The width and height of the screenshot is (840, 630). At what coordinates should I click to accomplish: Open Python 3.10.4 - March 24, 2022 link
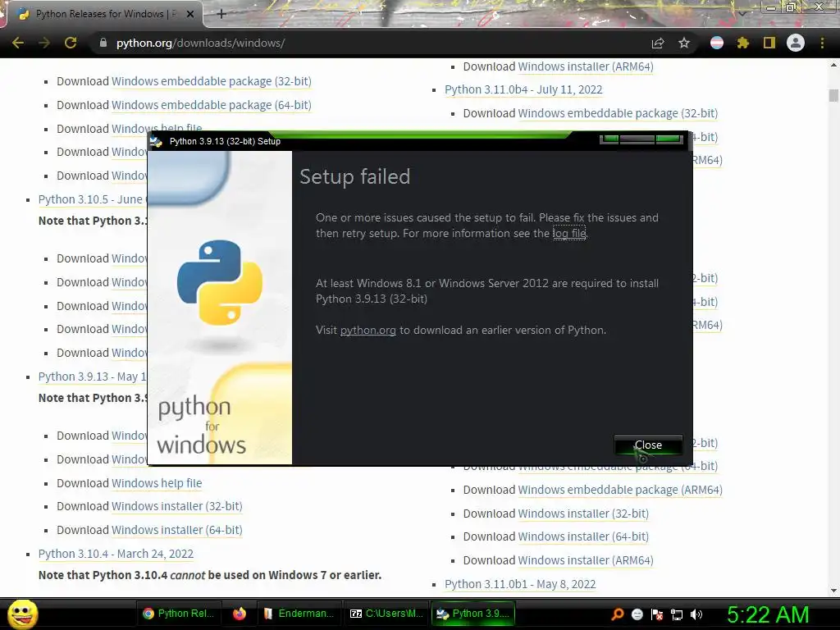click(x=116, y=554)
